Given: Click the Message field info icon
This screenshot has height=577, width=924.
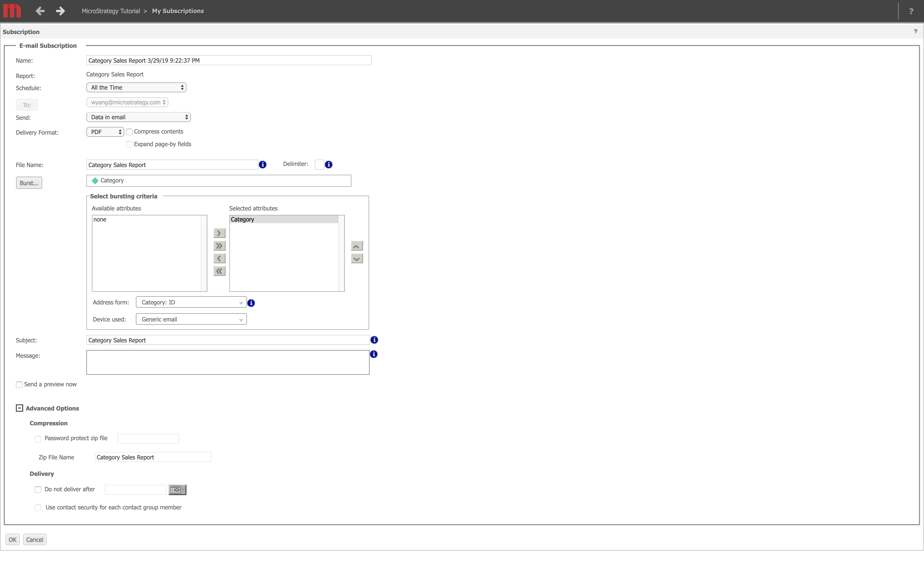Looking at the screenshot, I should [x=373, y=354].
